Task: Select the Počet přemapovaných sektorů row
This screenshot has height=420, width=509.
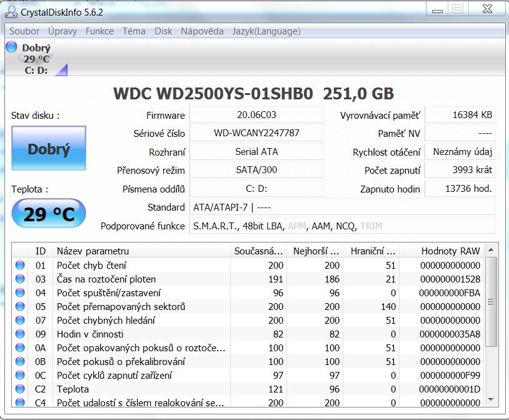Action: click(248, 306)
